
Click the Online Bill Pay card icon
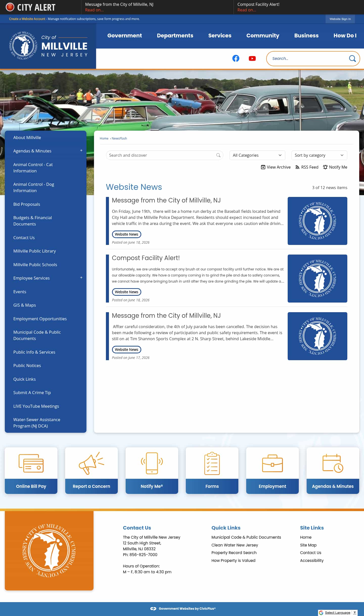click(x=31, y=463)
